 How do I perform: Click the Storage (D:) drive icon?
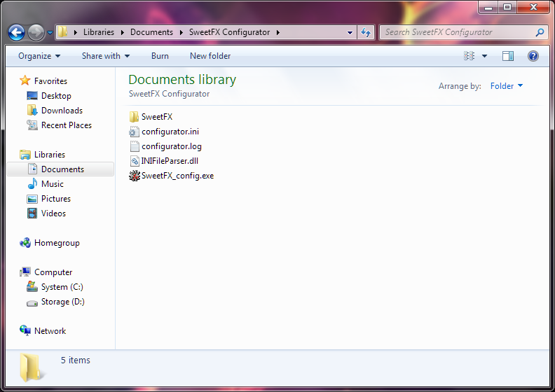click(32, 303)
